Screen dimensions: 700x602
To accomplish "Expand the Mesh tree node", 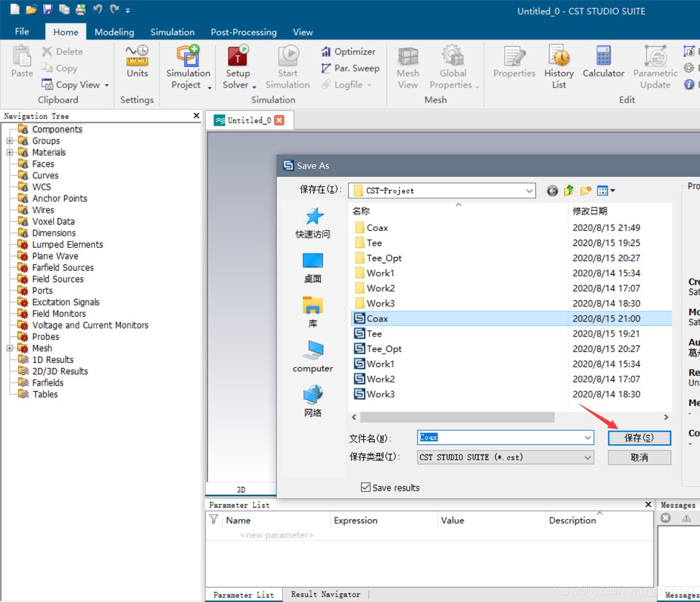I will [9, 348].
